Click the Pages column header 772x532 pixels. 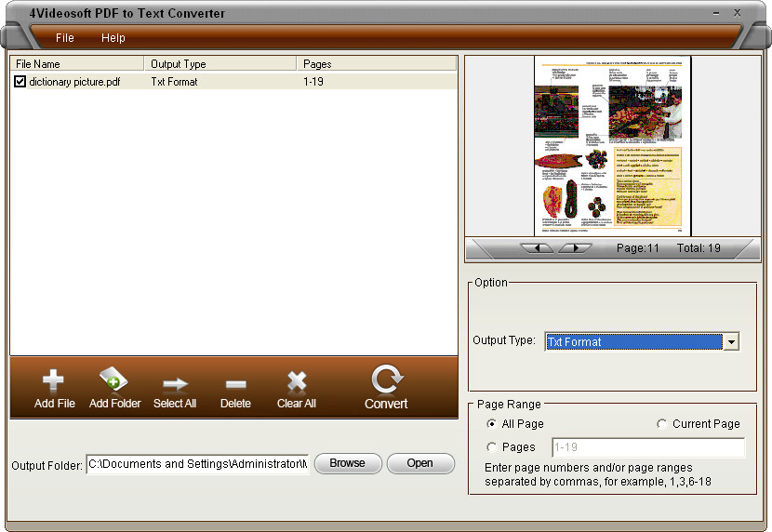pyautogui.click(x=317, y=64)
